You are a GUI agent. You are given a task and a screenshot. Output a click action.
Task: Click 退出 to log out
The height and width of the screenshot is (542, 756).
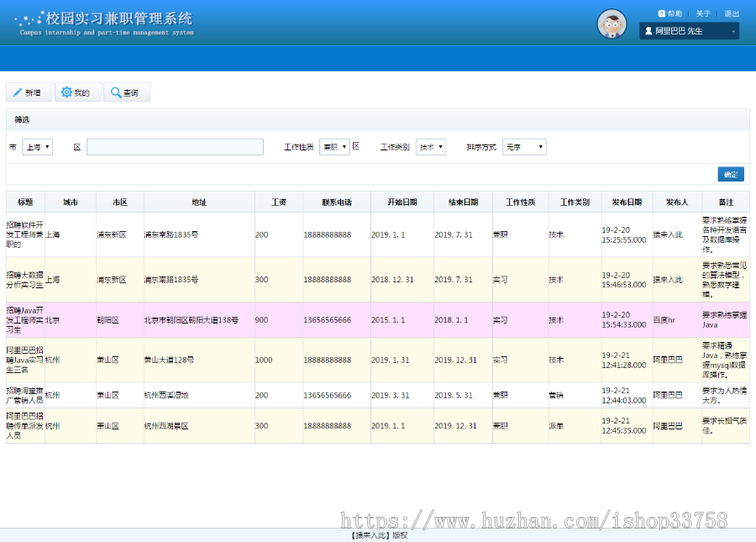(x=732, y=13)
